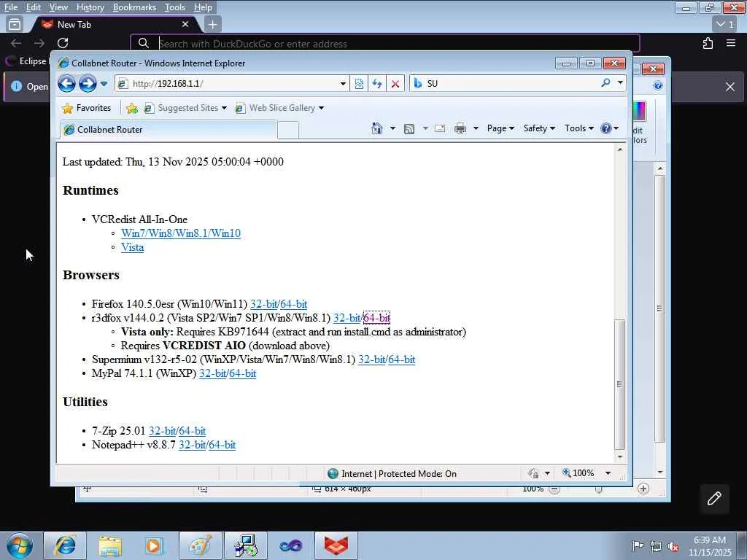This screenshot has height=560, width=747.
Task: Click Notepad++ v8.8.7 32-bit link
Action: tap(192, 445)
